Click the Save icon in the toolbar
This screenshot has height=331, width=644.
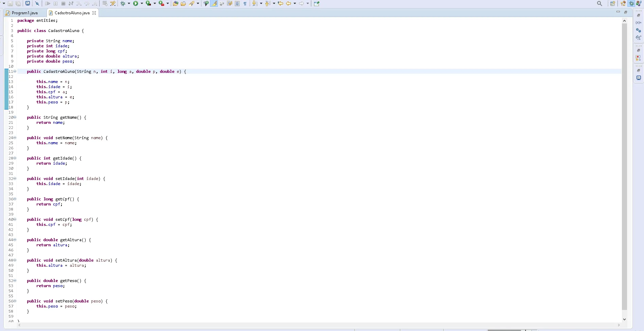click(x=10, y=4)
